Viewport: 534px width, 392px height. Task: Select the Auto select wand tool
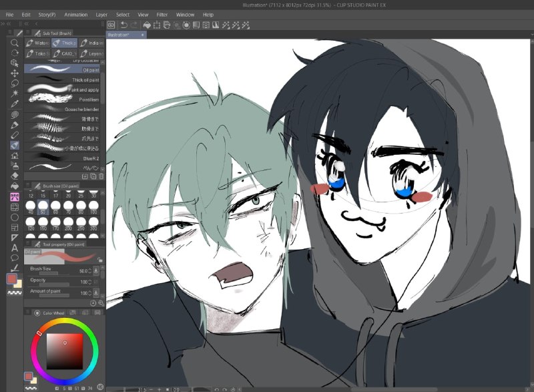pyautogui.click(x=14, y=93)
